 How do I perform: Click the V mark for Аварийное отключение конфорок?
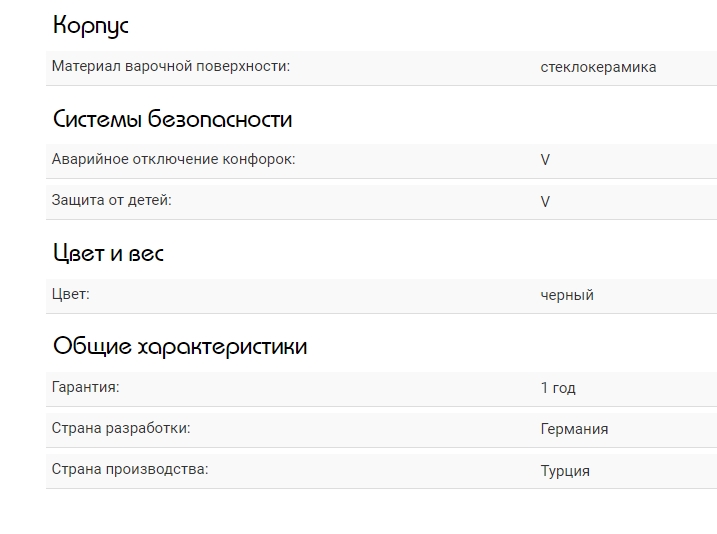[545, 161]
